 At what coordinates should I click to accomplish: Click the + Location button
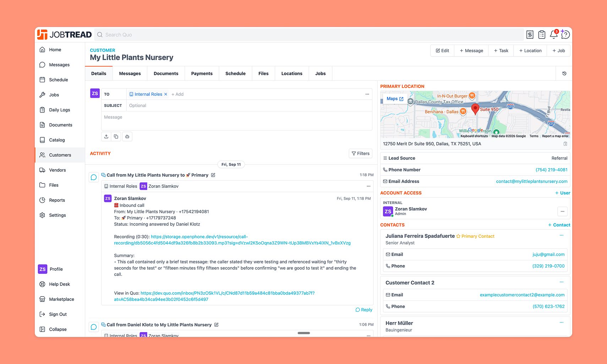tap(530, 51)
